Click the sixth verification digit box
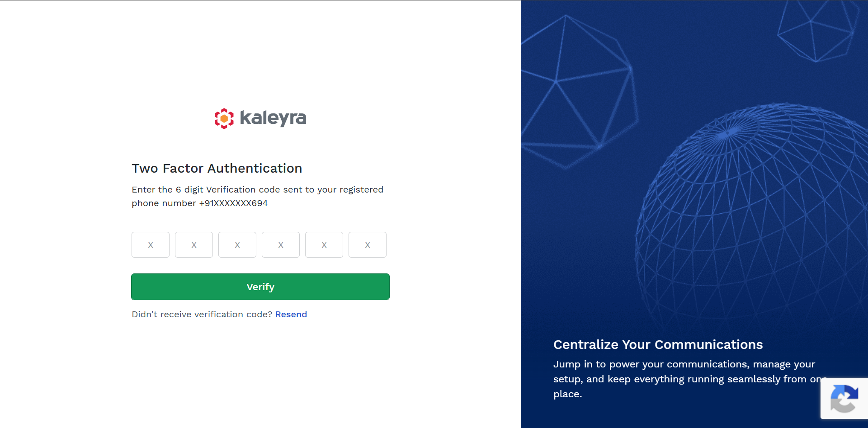Image resolution: width=868 pixels, height=428 pixels. click(368, 245)
